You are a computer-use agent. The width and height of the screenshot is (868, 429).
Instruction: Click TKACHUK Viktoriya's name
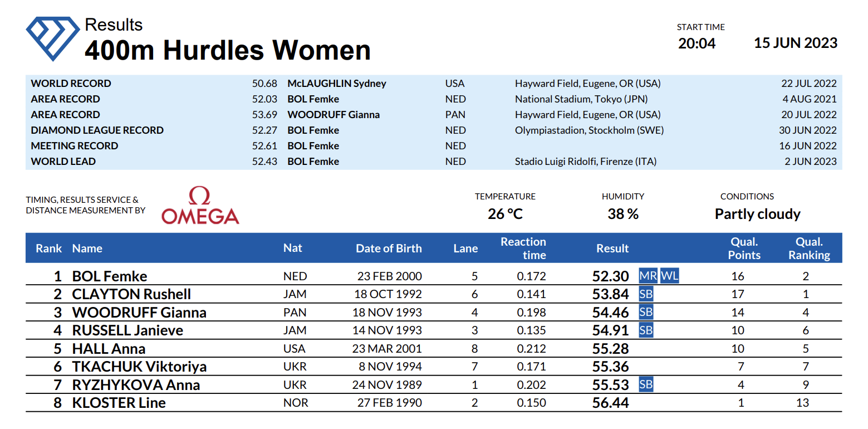pos(139,367)
